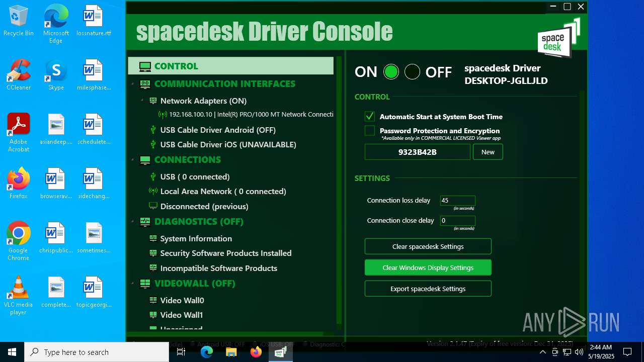
Task: Uncheck Automatic Start at System Boot Time
Action: 370,117
